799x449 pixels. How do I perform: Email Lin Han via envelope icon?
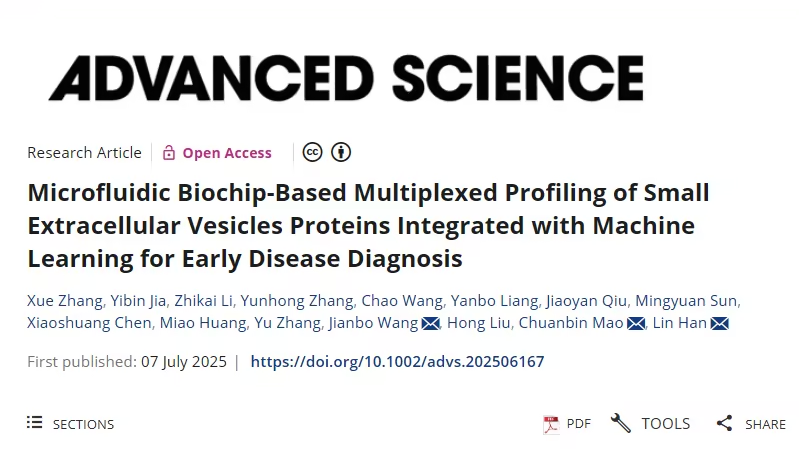coord(720,323)
